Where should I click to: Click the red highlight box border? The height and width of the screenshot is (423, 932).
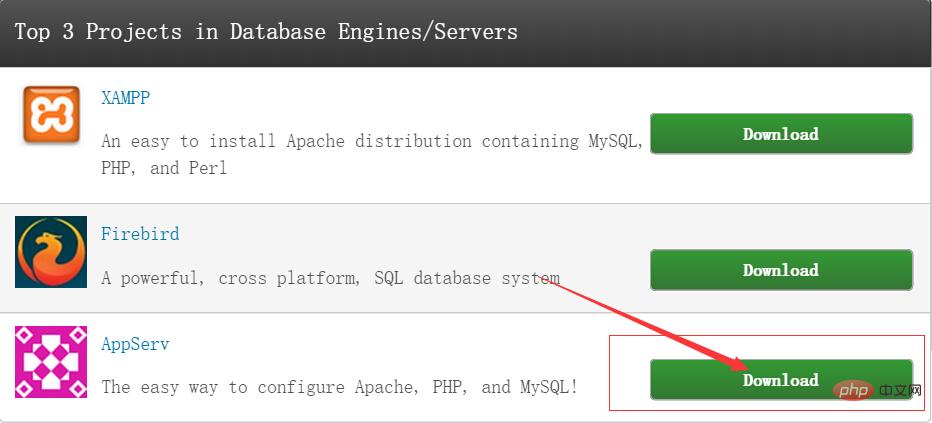pos(610,372)
